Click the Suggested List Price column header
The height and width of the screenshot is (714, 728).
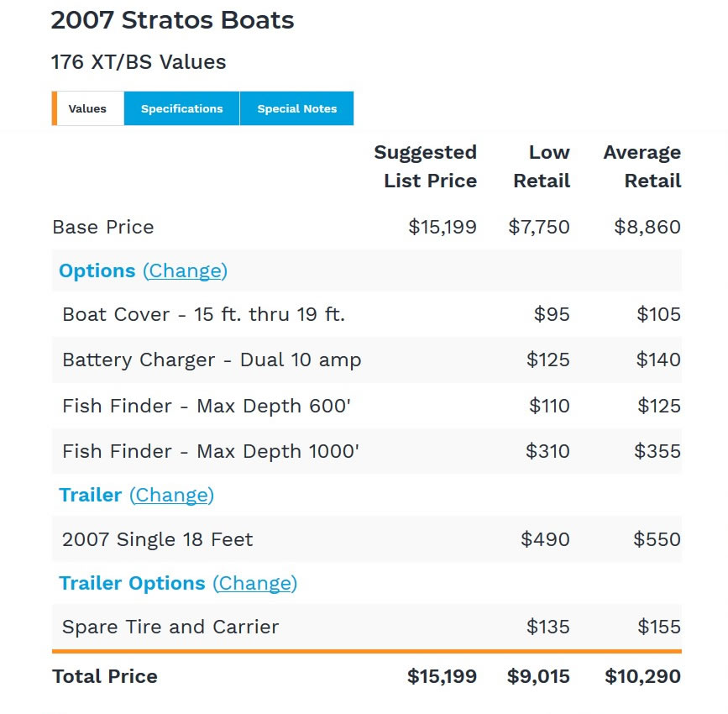pos(425,166)
